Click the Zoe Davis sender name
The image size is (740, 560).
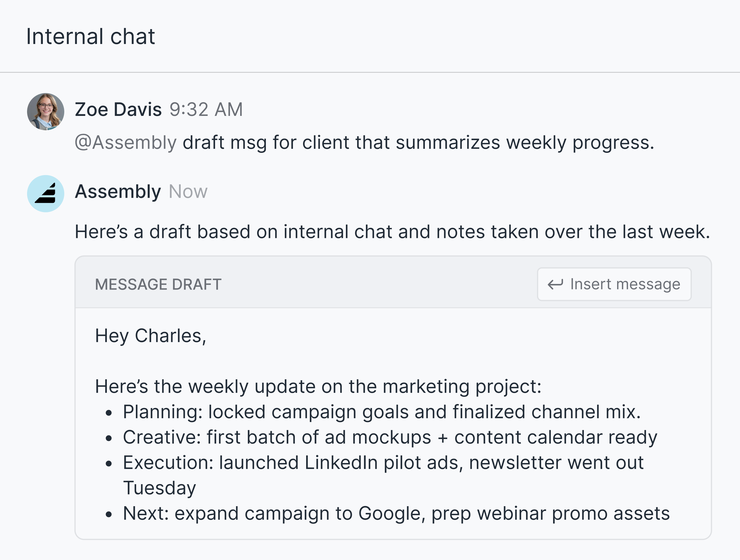pyautogui.click(x=118, y=109)
